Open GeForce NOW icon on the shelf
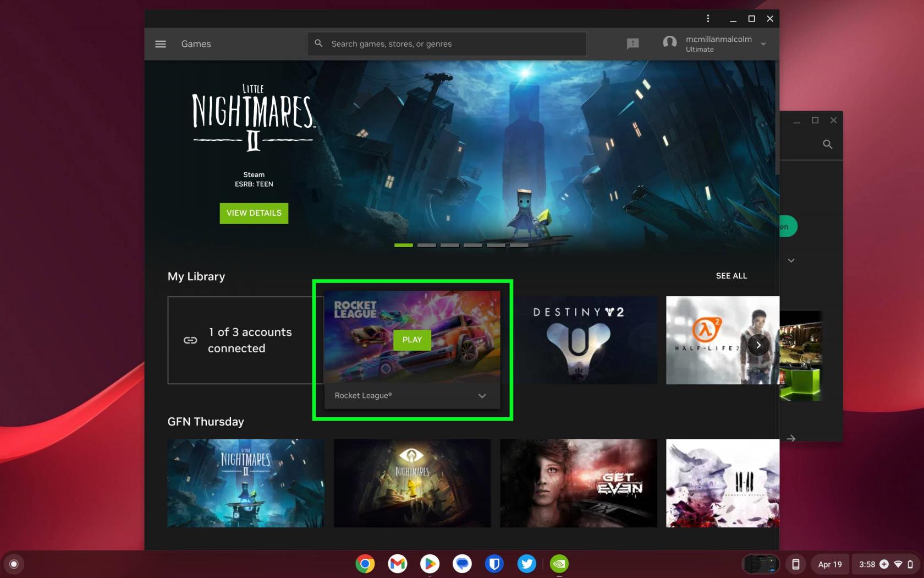Image resolution: width=924 pixels, height=578 pixels. [x=559, y=564]
